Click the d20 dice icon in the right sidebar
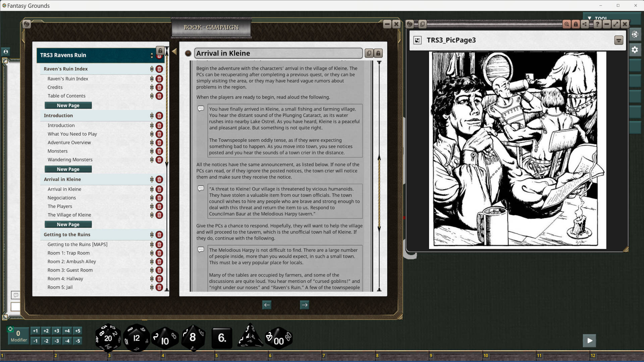The width and height of the screenshot is (644, 362). point(635,34)
